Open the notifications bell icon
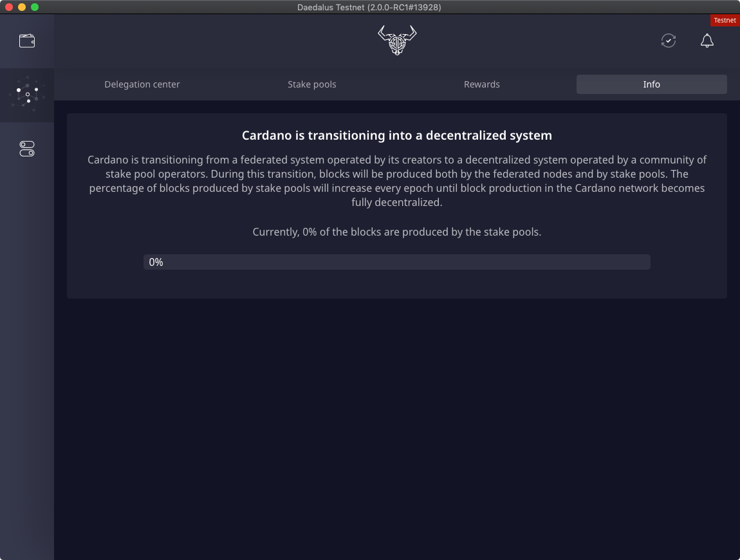The height and width of the screenshot is (560, 740). 707,41
